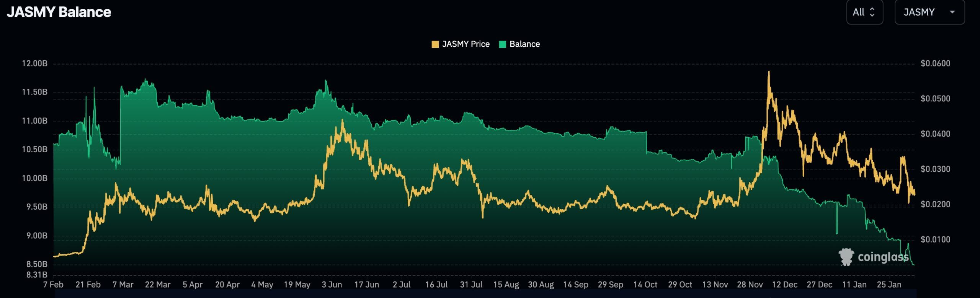
Task: Click the 17 Jun date label
Action: [367, 285]
